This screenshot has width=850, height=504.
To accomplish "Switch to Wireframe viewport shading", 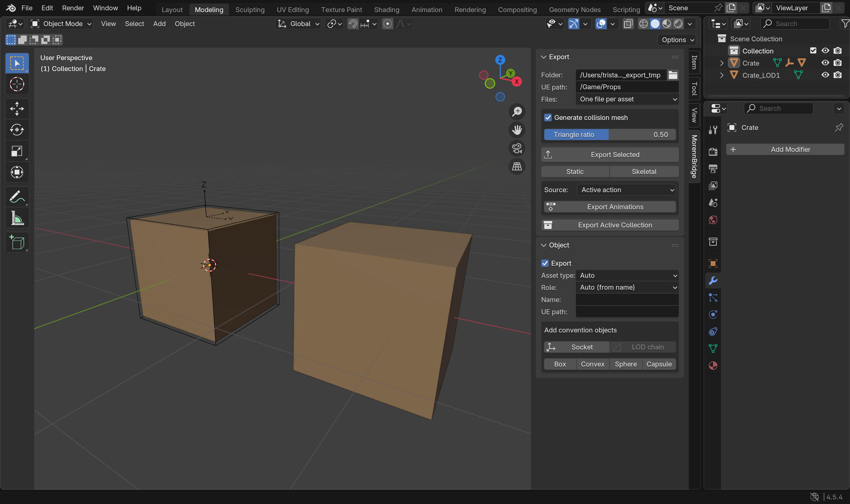I will click(643, 24).
